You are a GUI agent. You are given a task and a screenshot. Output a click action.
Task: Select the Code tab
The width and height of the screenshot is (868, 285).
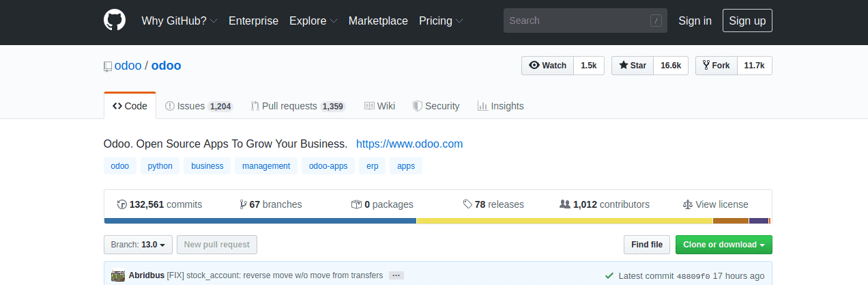pos(130,106)
